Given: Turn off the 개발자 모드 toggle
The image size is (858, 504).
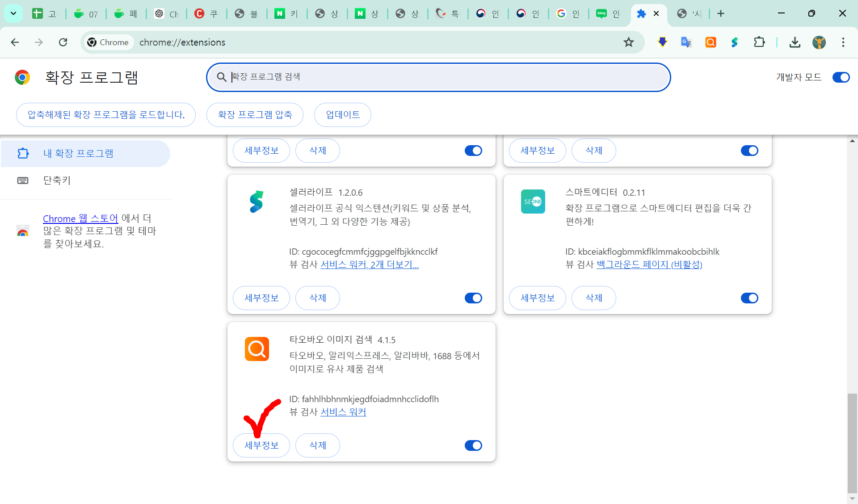Looking at the screenshot, I should pos(841,77).
